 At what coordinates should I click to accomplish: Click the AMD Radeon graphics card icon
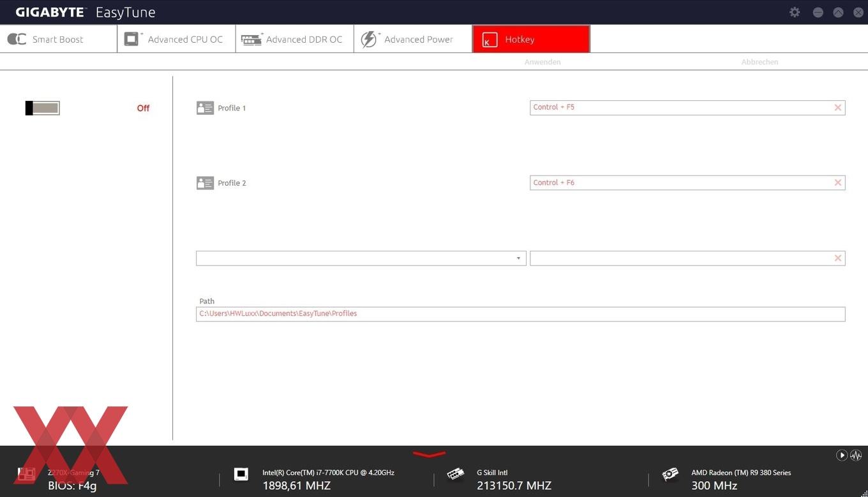point(670,474)
